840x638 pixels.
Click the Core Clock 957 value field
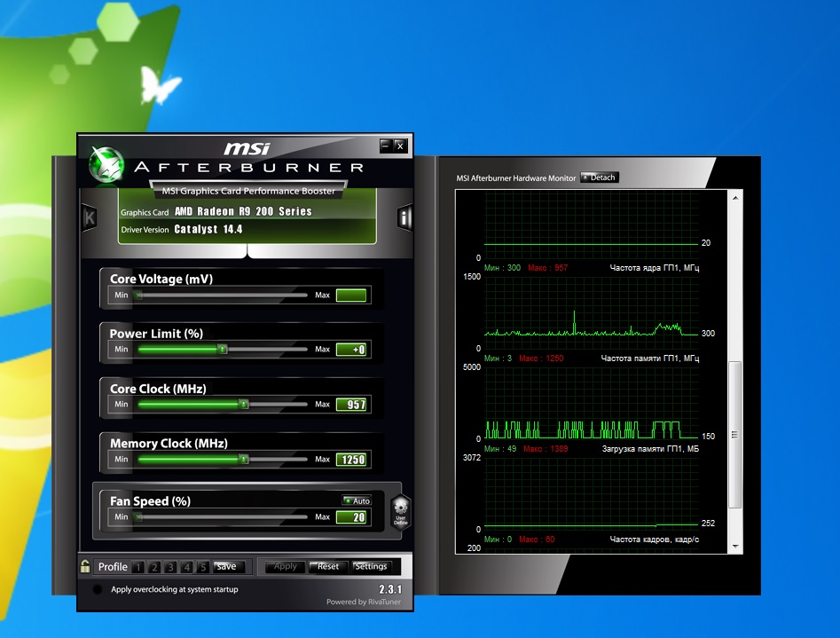[351, 405]
